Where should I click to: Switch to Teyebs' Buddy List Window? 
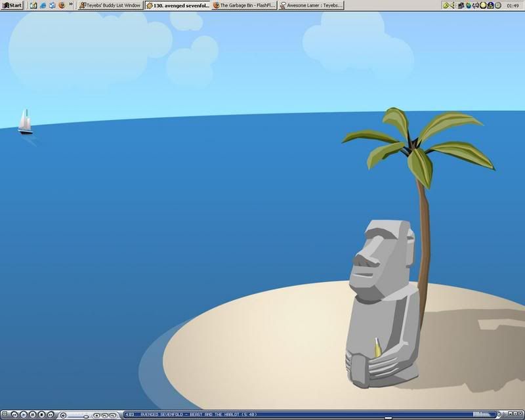point(110,5)
